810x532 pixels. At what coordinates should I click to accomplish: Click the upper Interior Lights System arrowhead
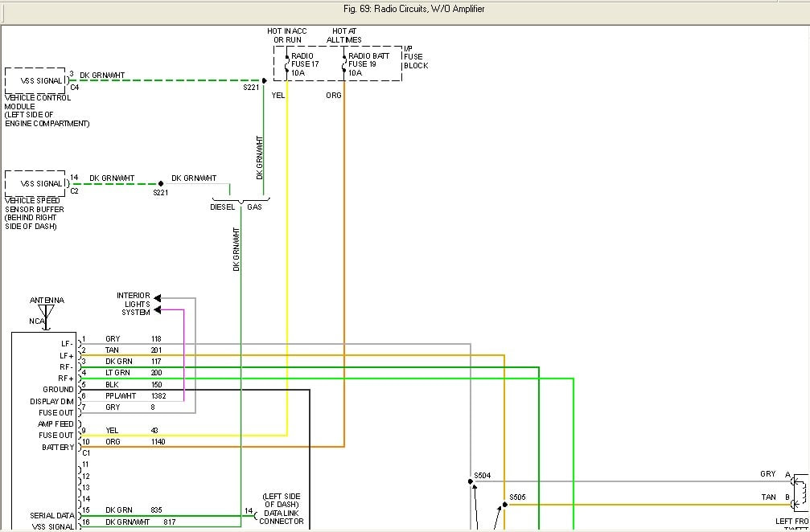tap(158, 297)
